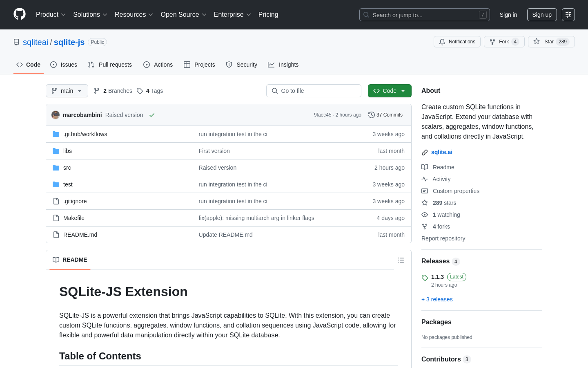This screenshot has height=368, width=588.
Task: Star the sqlite-js repository
Action: click(551, 42)
